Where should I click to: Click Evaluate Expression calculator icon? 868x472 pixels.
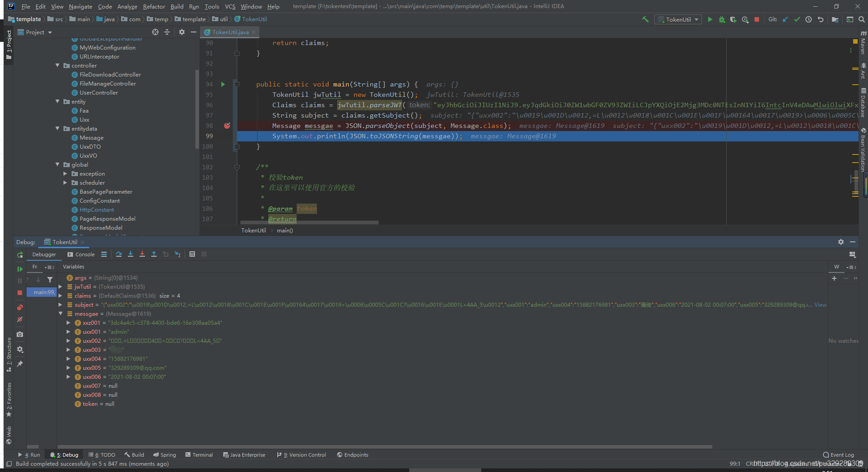[x=192, y=254]
